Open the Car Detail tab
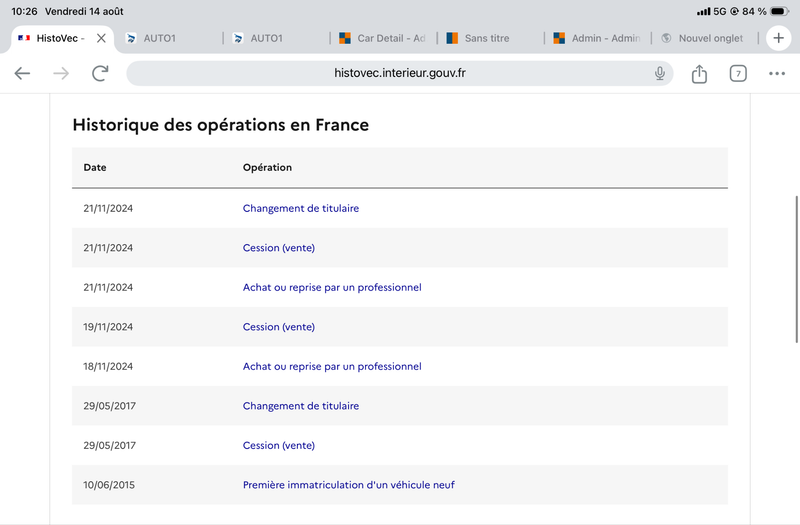800x525 pixels. click(383, 38)
